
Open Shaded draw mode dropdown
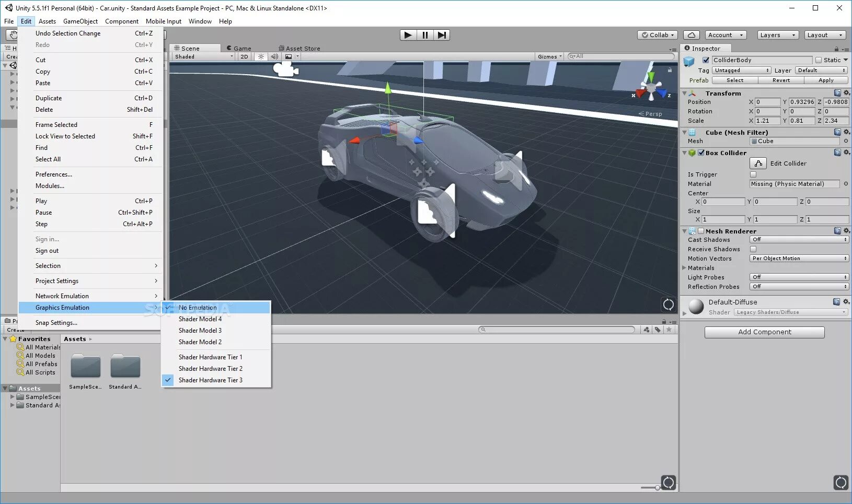coord(204,56)
